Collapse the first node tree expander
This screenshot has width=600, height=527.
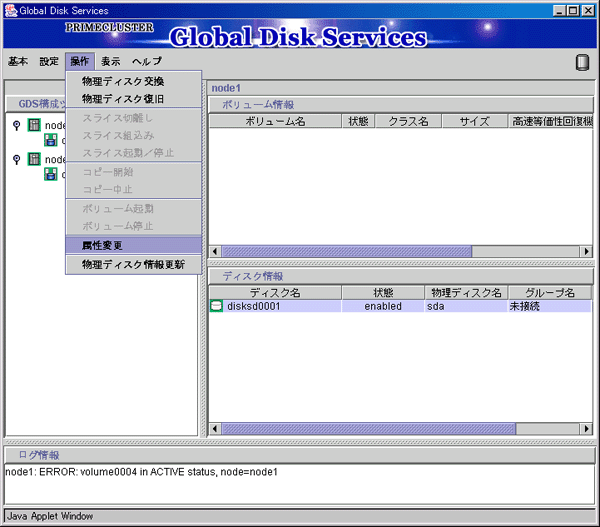[16, 125]
